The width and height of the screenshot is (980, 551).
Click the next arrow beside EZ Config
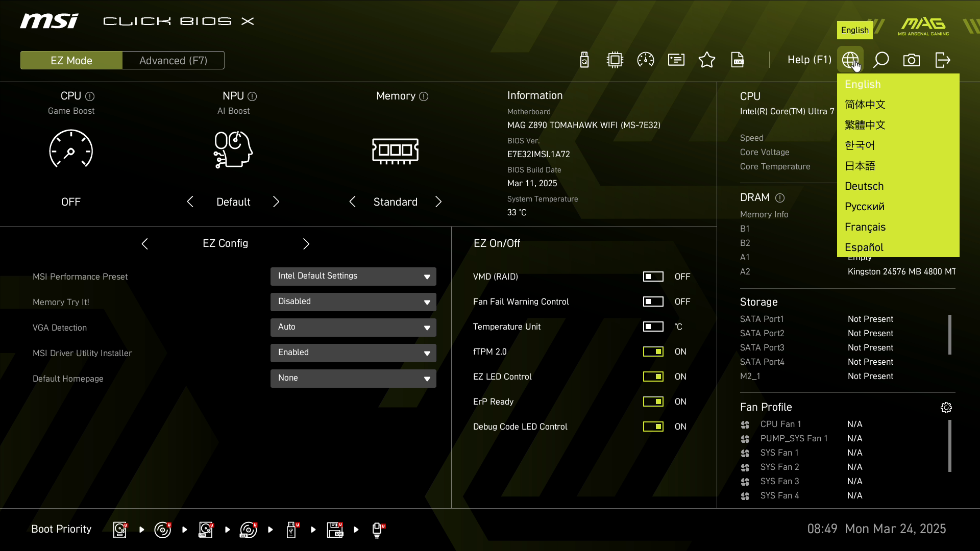tap(306, 244)
